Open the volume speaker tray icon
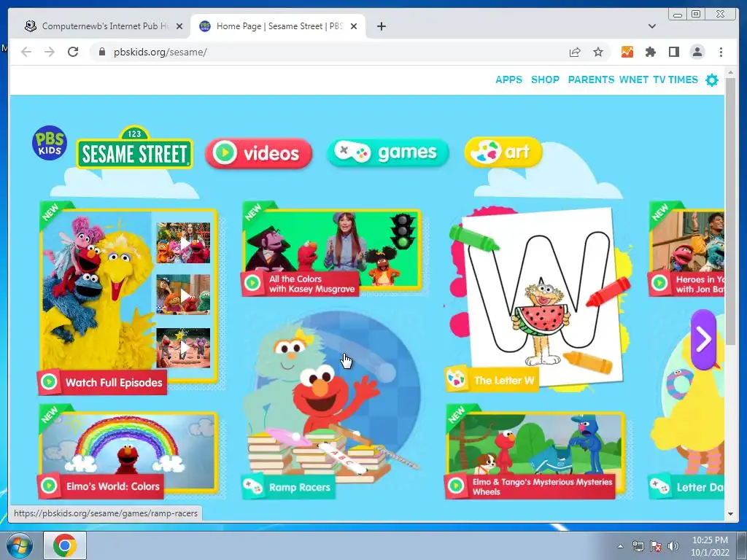Viewport: 747px width, 560px height. coord(673,546)
